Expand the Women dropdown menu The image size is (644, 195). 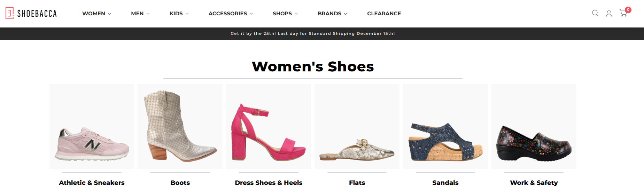click(x=96, y=14)
